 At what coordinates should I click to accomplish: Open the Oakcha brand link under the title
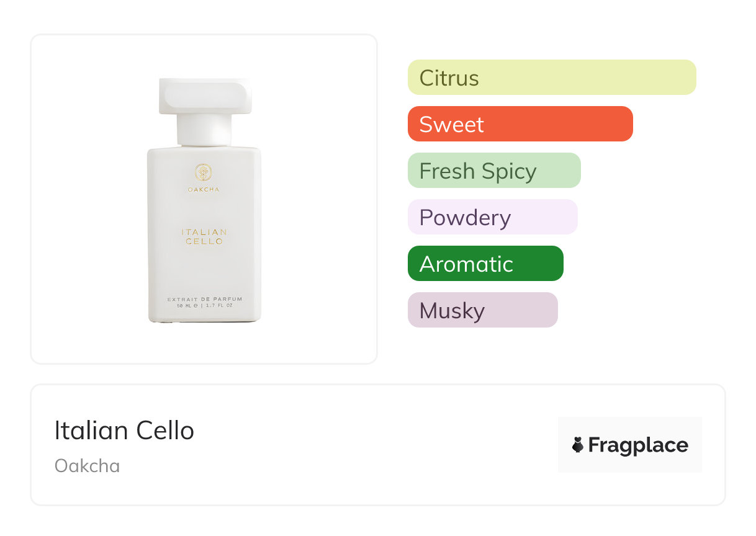tap(87, 466)
